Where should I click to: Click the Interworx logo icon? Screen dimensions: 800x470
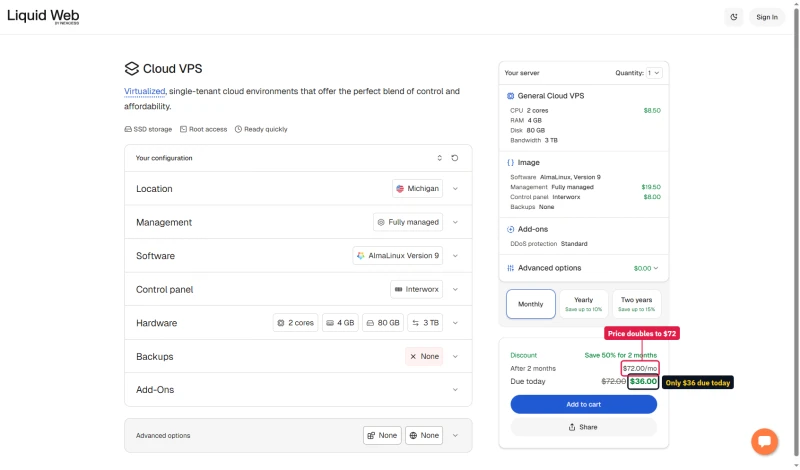pyautogui.click(x=398, y=289)
